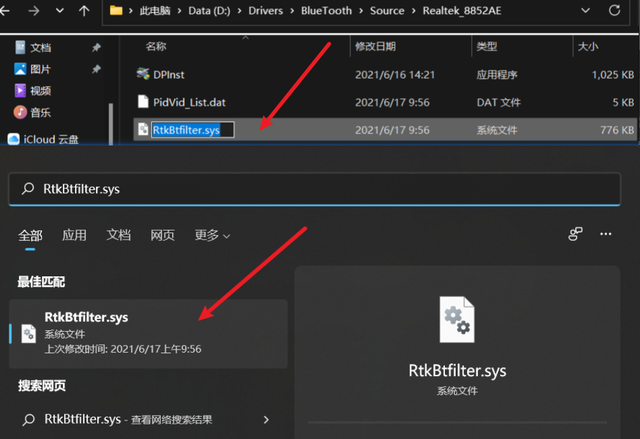Expand the web search result arrow
Image resolution: width=640 pixels, height=439 pixels.
tap(266, 419)
